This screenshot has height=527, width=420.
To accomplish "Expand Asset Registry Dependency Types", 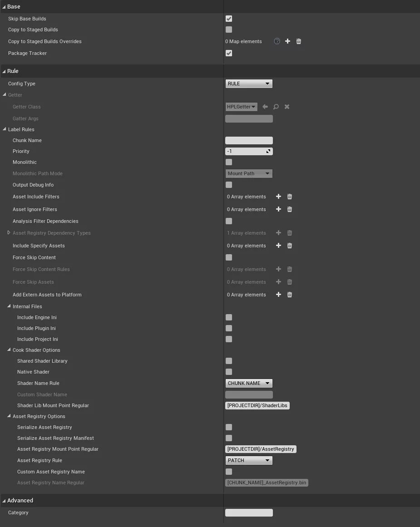I will (x=9, y=232).
